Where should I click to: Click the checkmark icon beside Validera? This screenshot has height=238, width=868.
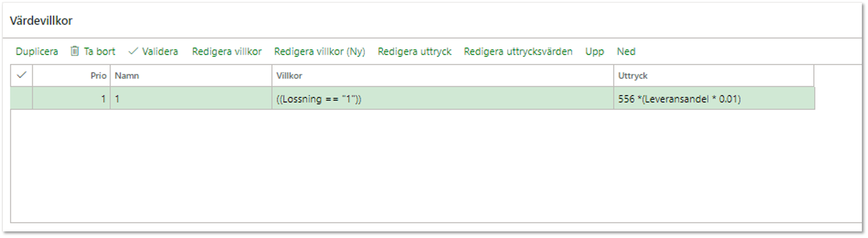[133, 51]
